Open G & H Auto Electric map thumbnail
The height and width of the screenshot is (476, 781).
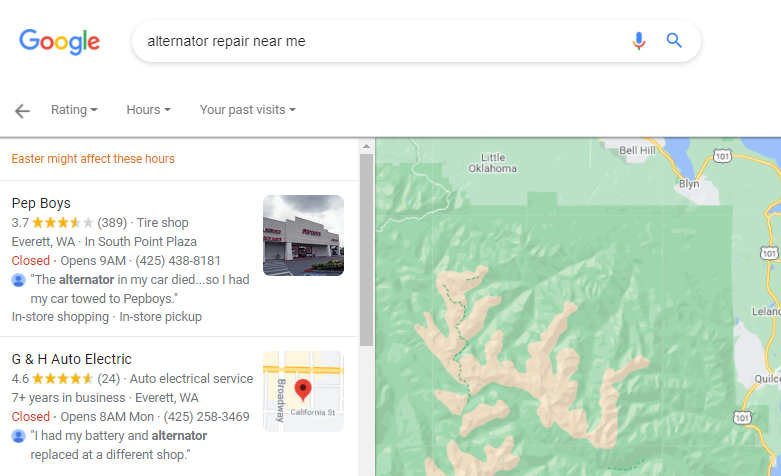click(x=303, y=391)
